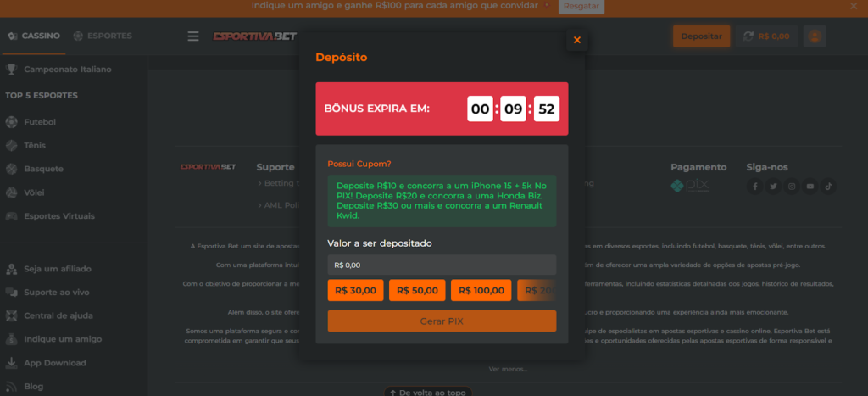Click the gamepad icon beside Esportes Virtuais
The image size is (868, 396).
11,216
